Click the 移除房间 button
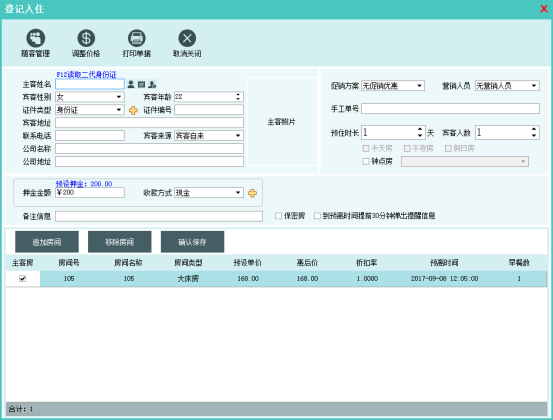Viewport: 553px width, 420px height. pyautogui.click(x=120, y=242)
